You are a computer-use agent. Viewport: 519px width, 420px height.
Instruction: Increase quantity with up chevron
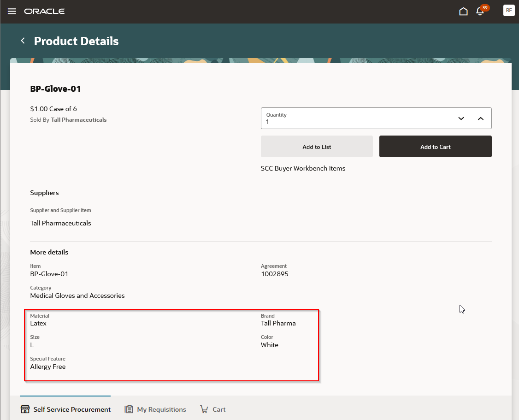tap(481, 118)
